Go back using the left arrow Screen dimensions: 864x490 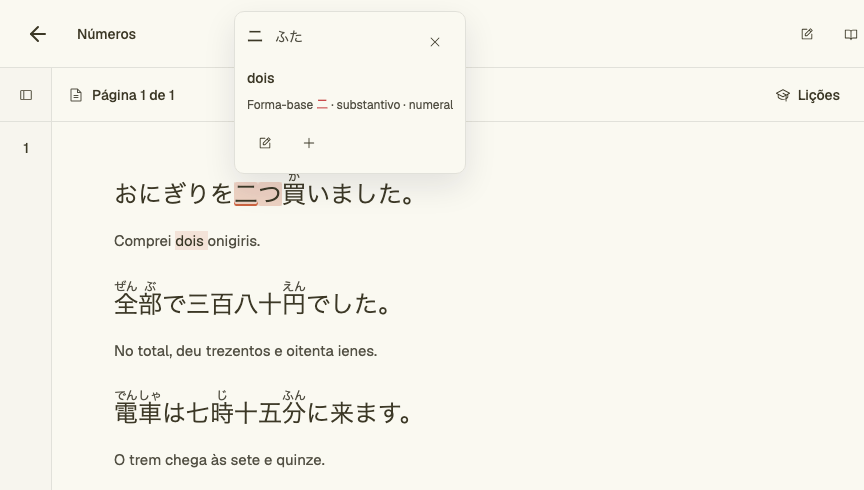coord(37,34)
